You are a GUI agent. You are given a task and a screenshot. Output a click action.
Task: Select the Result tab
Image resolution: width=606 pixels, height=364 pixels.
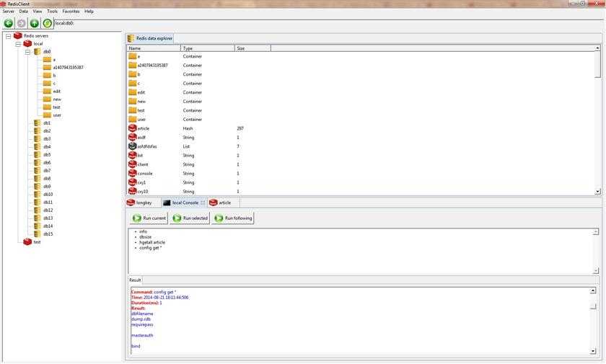[135, 280]
